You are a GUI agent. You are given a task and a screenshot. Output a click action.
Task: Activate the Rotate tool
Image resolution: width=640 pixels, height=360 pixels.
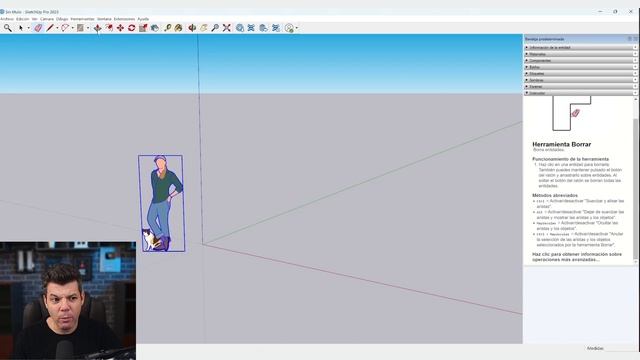[131, 28]
